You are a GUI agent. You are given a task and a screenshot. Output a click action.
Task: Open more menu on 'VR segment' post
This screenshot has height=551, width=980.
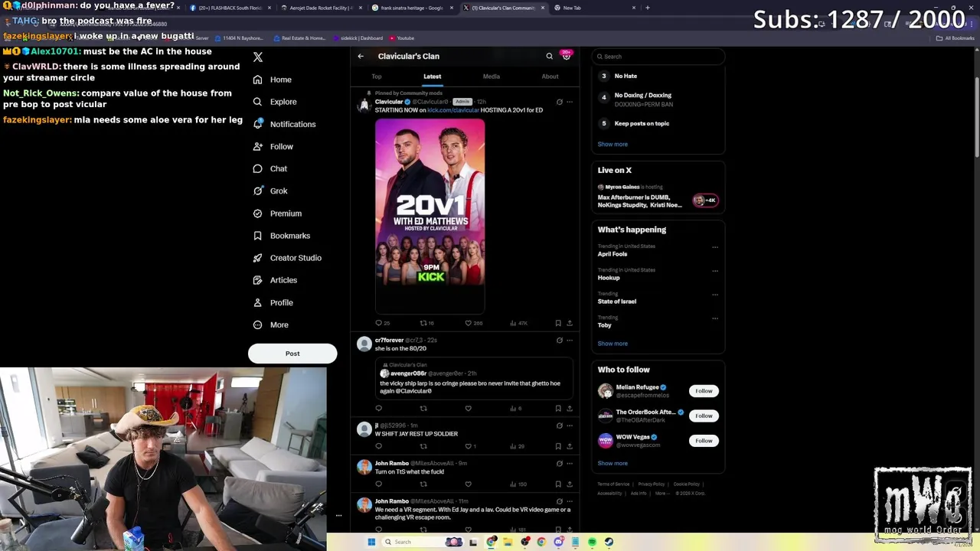pos(569,500)
